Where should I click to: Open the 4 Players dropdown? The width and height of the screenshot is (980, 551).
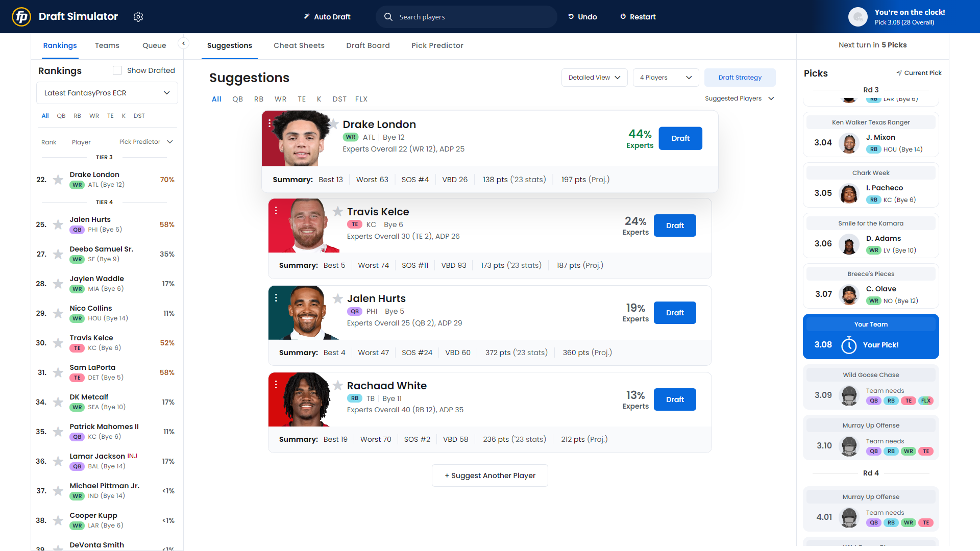[666, 78]
